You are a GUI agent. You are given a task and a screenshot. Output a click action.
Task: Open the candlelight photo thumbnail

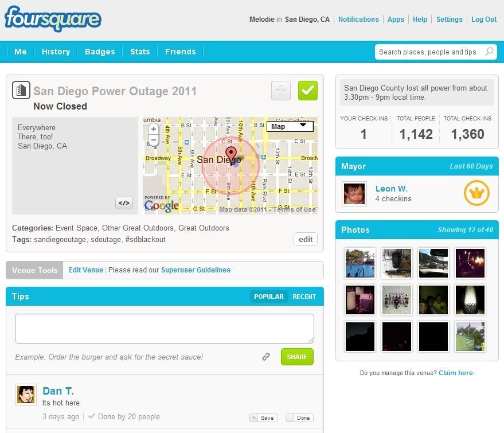click(x=470, y=263)
